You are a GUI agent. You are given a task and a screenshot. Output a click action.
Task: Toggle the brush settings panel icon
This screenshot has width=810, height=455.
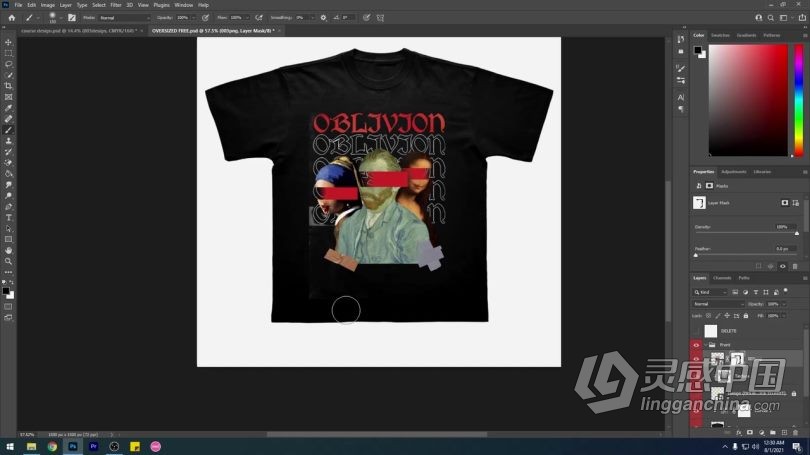coord(72,18)
